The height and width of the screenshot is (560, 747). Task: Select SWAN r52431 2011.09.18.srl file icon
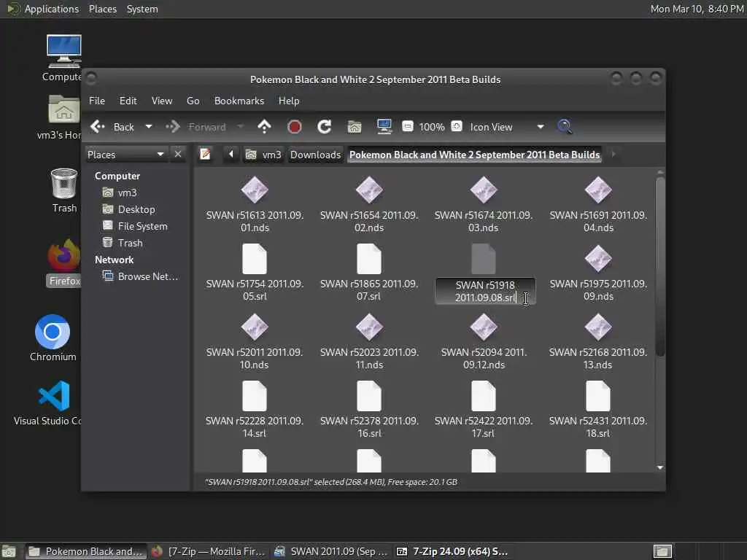pyautogui.click(x=598, y=396)
